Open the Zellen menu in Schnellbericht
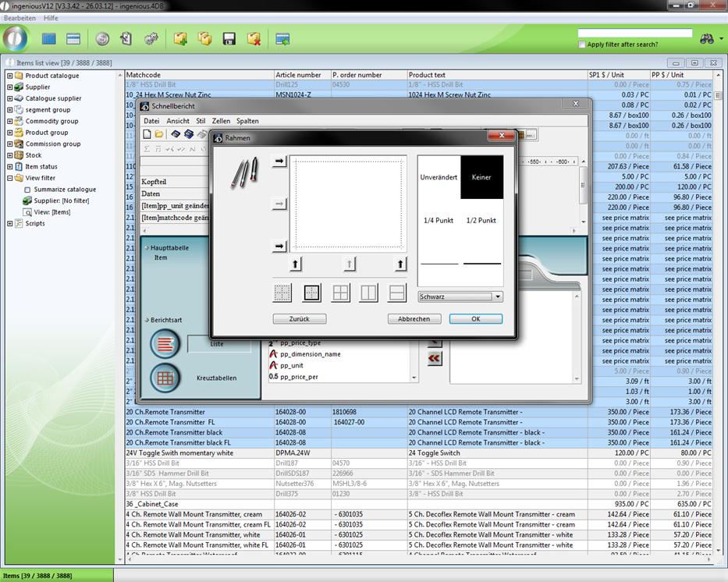The height and width of the screenshot is (582, 728). point(221,121)
